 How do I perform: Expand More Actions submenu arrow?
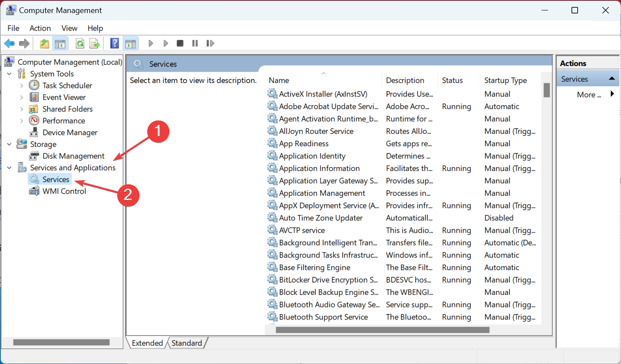pos(612,94)
